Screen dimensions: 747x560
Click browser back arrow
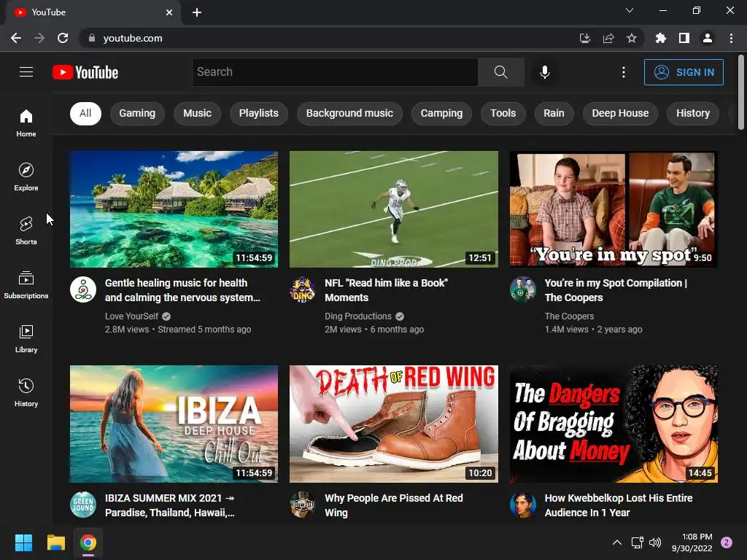click(x=16, y=38)
